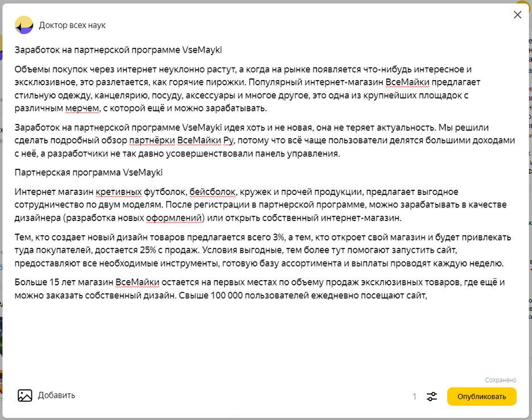Click the underlined "ВсеМайки Ру" in the third paragraph

click(x=205, y=140)
